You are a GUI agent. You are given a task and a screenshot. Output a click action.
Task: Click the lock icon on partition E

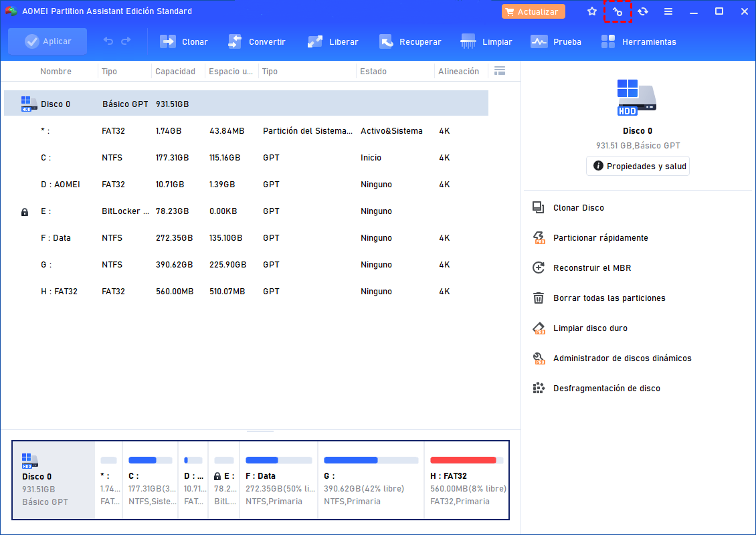[25, 211]
